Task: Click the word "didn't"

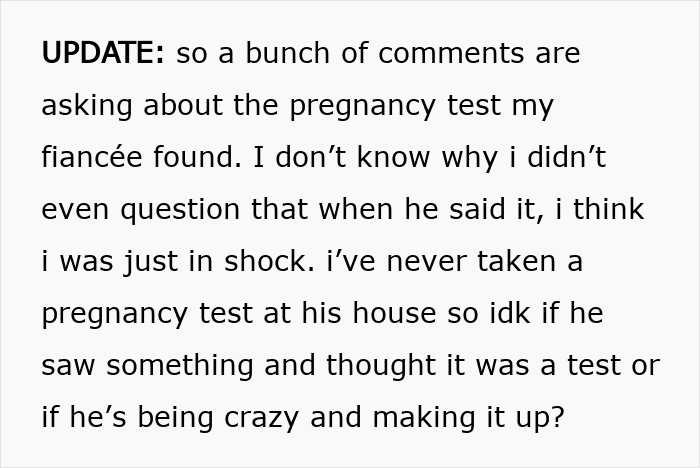Action: pyautogui.click(x=559, y=158)
